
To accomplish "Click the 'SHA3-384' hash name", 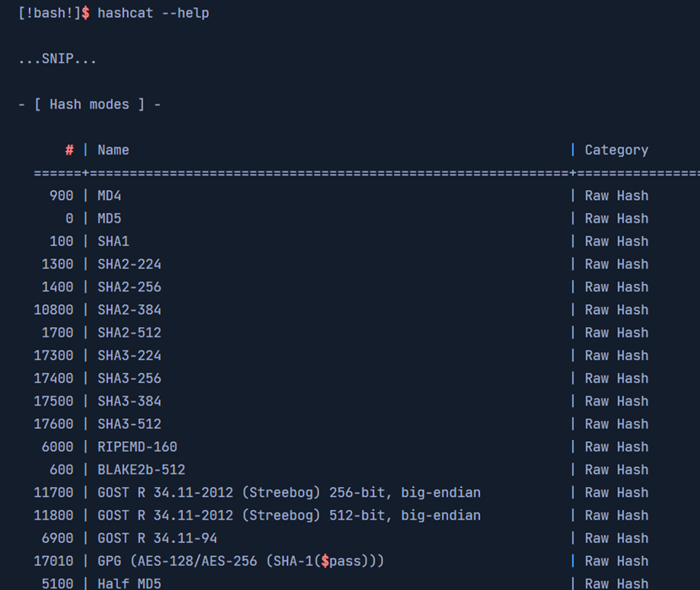I will pyautogui.click(x=129, y=401).
